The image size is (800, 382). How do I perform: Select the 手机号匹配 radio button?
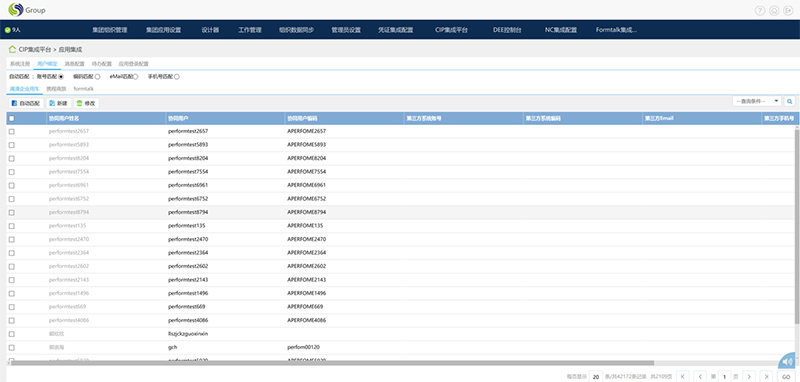point(177,77)
